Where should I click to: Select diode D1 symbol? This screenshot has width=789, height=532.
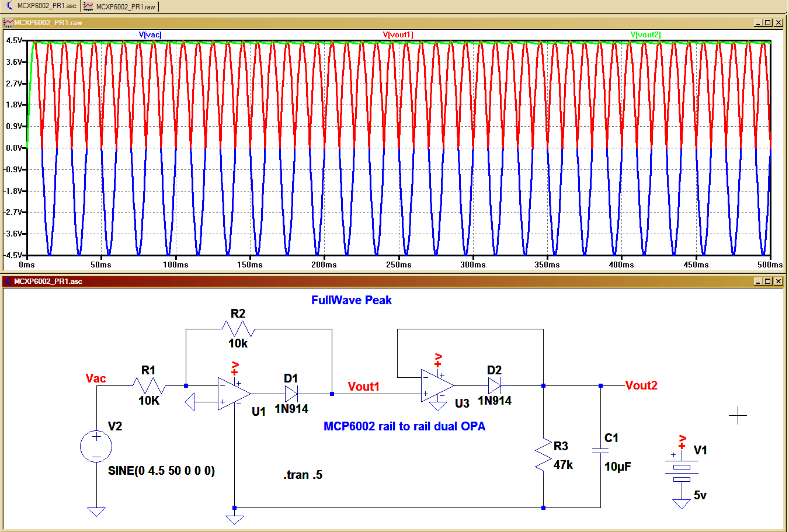[291, 394]
